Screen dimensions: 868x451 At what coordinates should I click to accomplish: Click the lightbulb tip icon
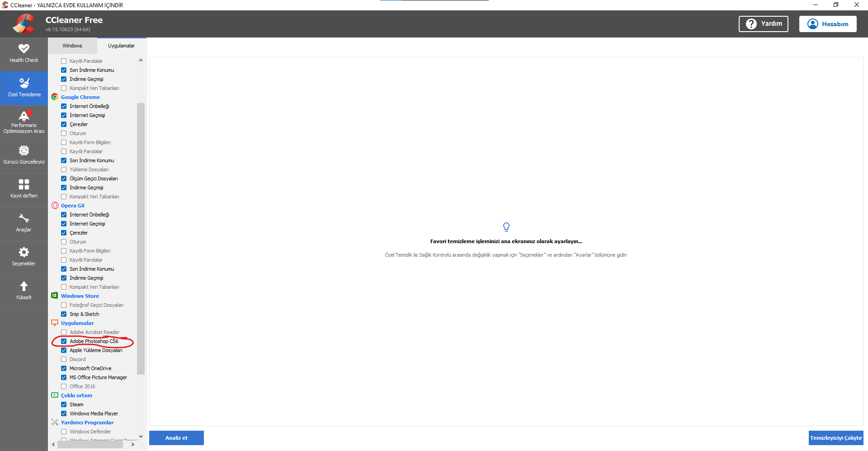click(506, 227)
